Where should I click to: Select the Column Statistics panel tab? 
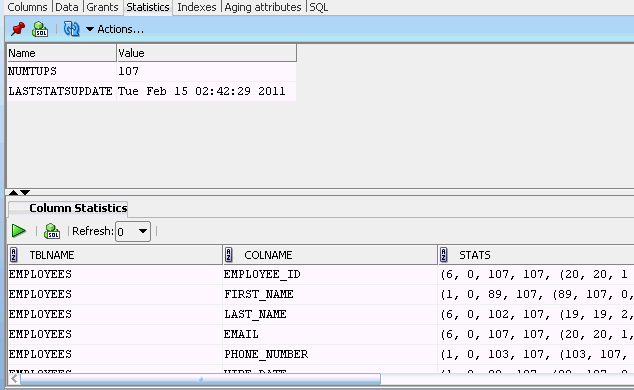(x=68, y=208)
